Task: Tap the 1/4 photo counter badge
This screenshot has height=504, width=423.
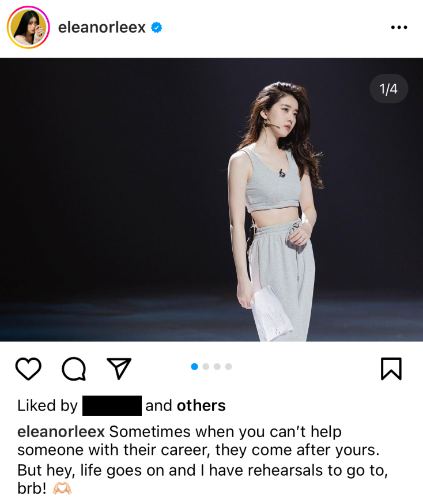Action: coord(388,89)
